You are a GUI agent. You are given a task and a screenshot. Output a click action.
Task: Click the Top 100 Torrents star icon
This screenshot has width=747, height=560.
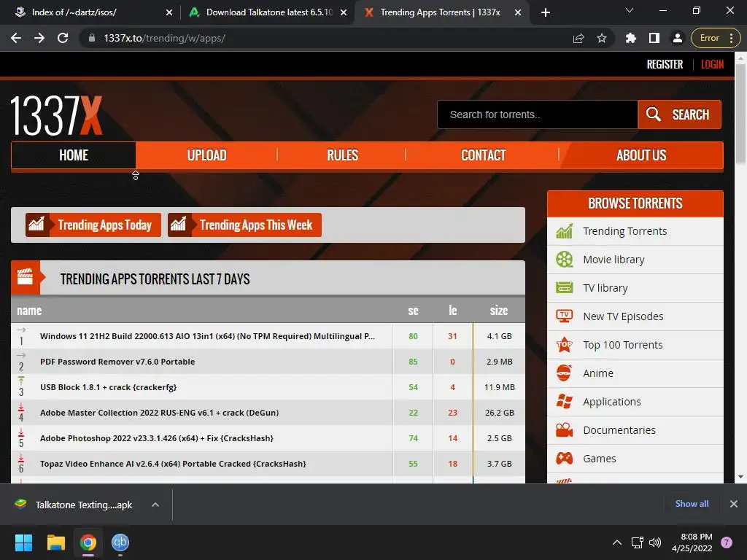(x=564, y=344)
